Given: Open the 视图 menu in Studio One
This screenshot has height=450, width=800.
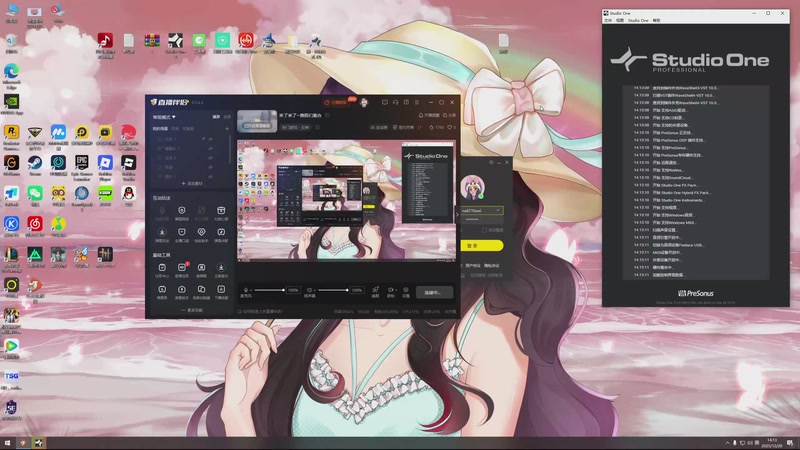Looking at the screenshot, I should [x=620, y=20].
